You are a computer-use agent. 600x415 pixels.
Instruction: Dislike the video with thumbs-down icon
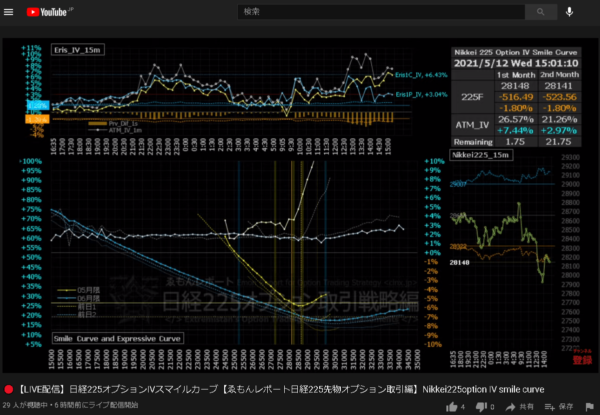pos(481,407)
